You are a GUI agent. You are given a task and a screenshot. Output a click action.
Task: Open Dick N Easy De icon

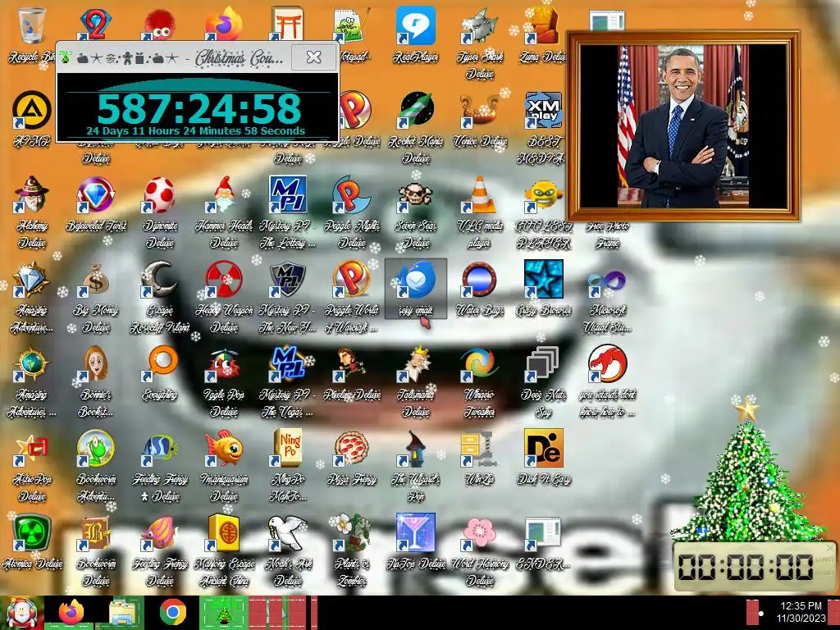point(543,448)
